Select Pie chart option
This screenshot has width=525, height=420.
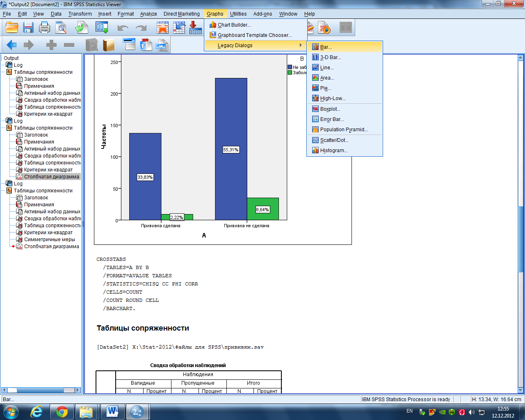tap(345, 88)
